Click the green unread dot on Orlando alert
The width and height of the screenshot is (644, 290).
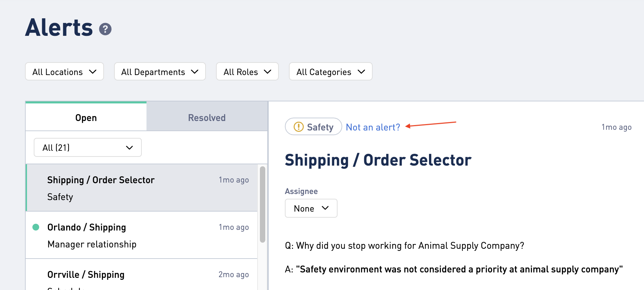(36, 227)
